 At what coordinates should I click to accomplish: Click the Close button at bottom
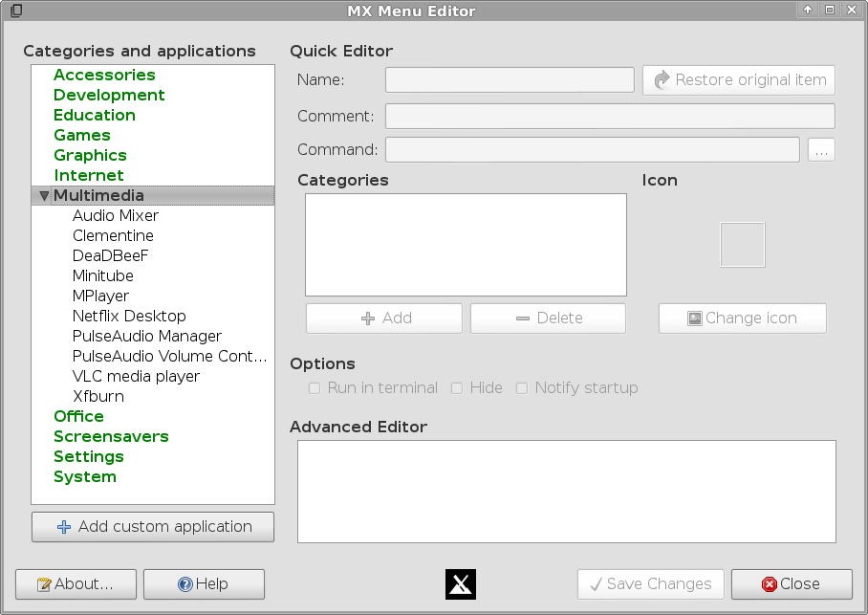(x=792, y=584)
